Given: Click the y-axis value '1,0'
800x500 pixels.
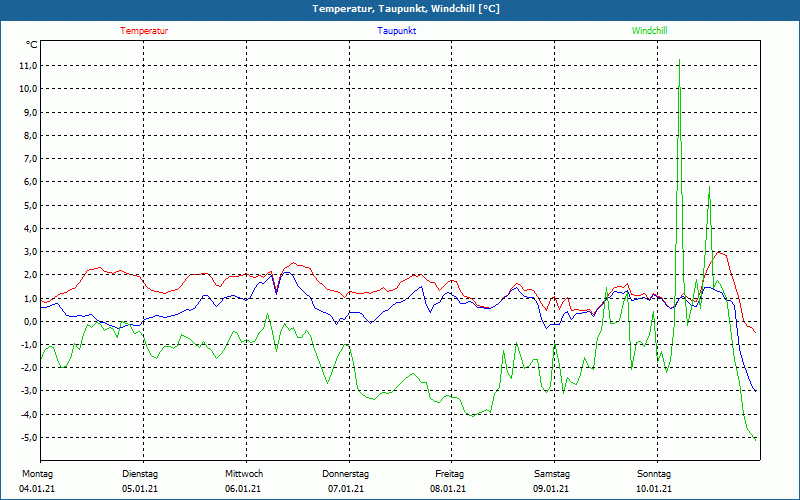Looking at the screenshot, I should [29, 298].
